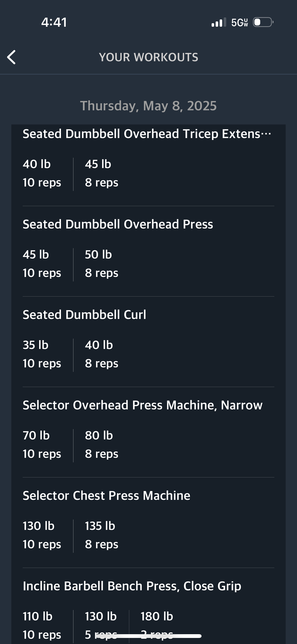This screenshot has width=297, height=644.
Task: Select the 80 lb overhead press machine set
Action: [102, 445]
